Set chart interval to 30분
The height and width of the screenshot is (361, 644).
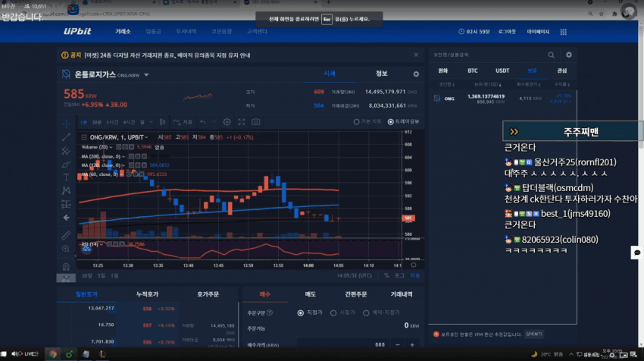[96, 122]
